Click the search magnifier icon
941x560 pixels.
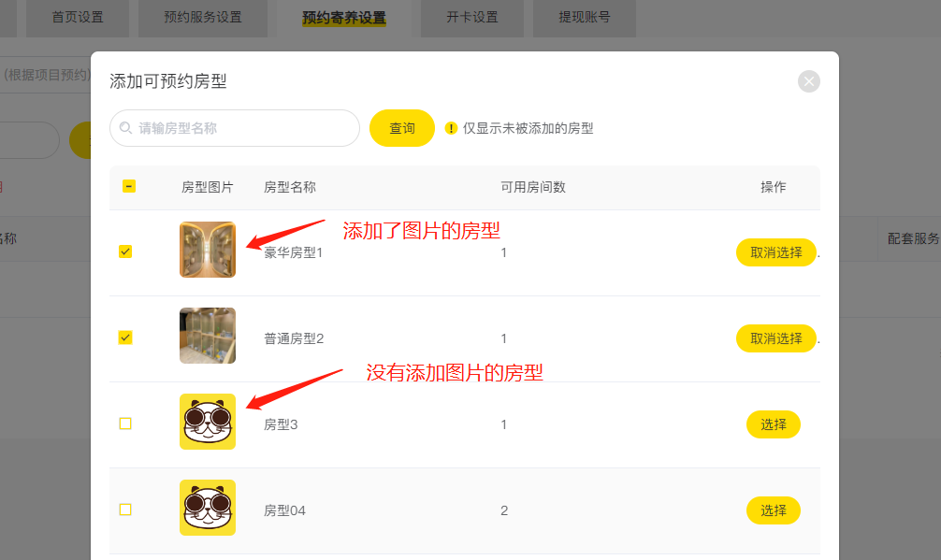pyautogui.click(x=125, y=128)
